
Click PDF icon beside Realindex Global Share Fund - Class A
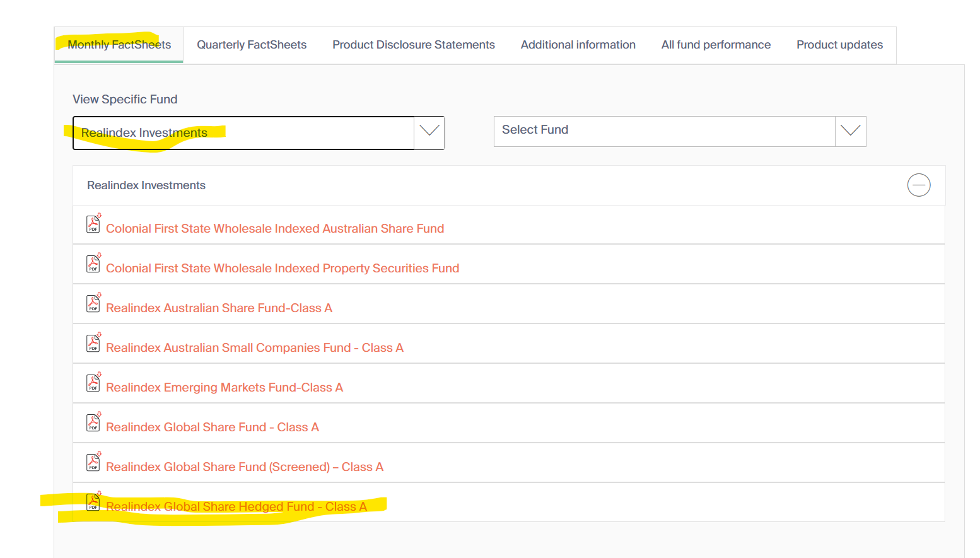click(93, 423)
